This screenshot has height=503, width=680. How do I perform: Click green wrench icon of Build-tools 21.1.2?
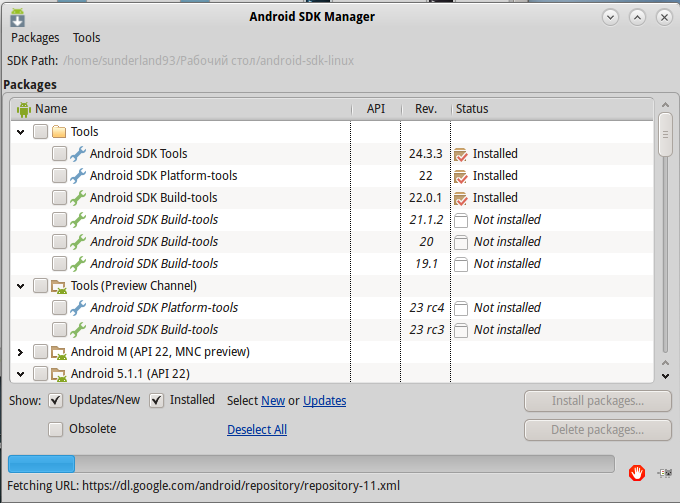[78, 220]
